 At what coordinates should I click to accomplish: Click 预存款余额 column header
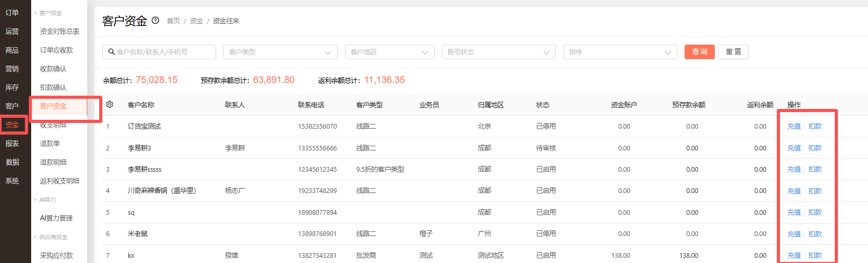coord(689,105)
